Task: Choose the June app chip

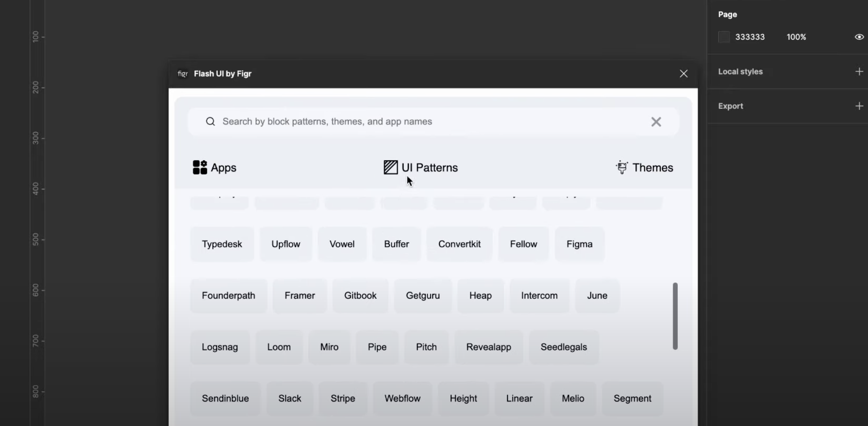Action: [597, 296]
